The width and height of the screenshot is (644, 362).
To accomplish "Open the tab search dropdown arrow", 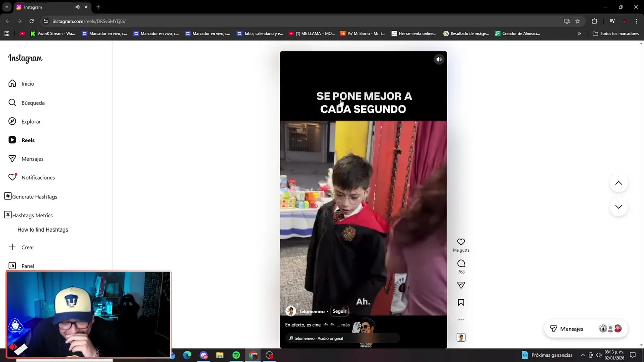I will click(x=7, y=7).
